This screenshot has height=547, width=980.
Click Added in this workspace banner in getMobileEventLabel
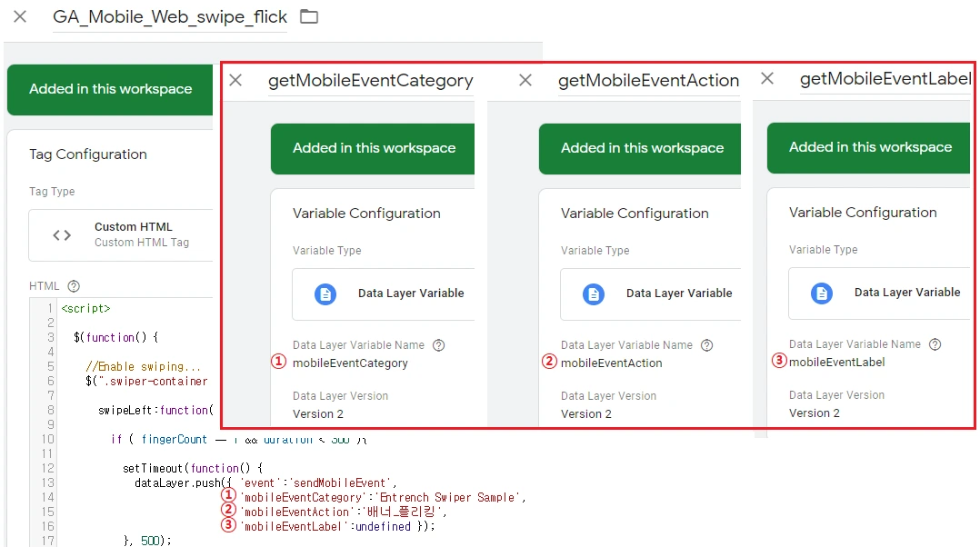(x=869, y=147)
